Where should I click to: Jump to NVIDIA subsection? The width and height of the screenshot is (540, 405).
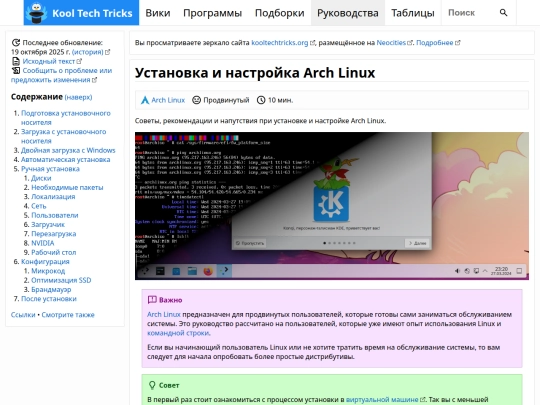(x=43, y=243)
